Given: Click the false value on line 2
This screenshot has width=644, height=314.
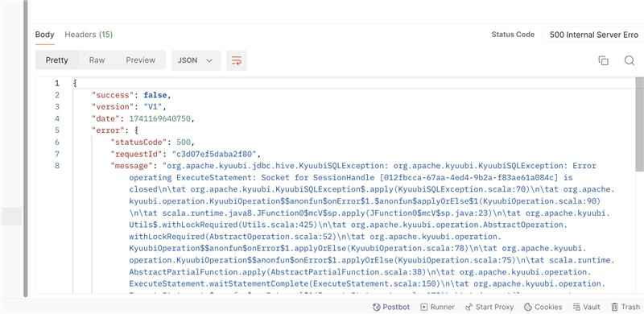Looking at the screenshot, I should pos(155,95).
